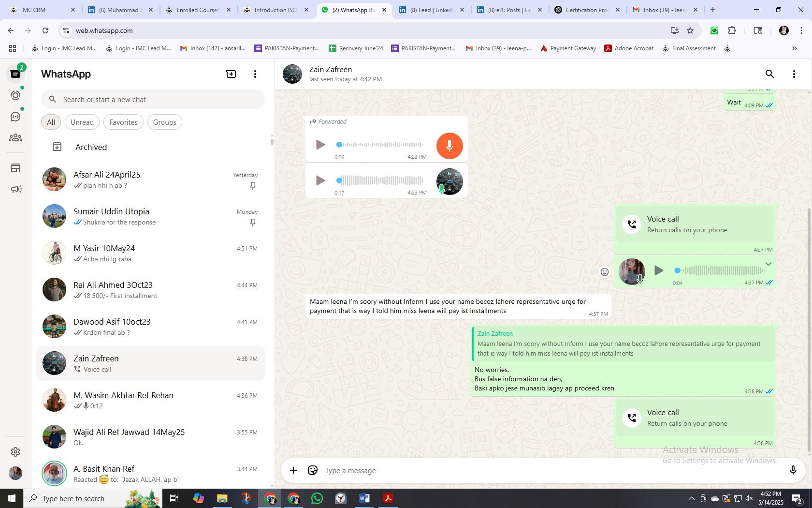
Task: Reload the WhatsApp Web page
Action: click(45, 30)
